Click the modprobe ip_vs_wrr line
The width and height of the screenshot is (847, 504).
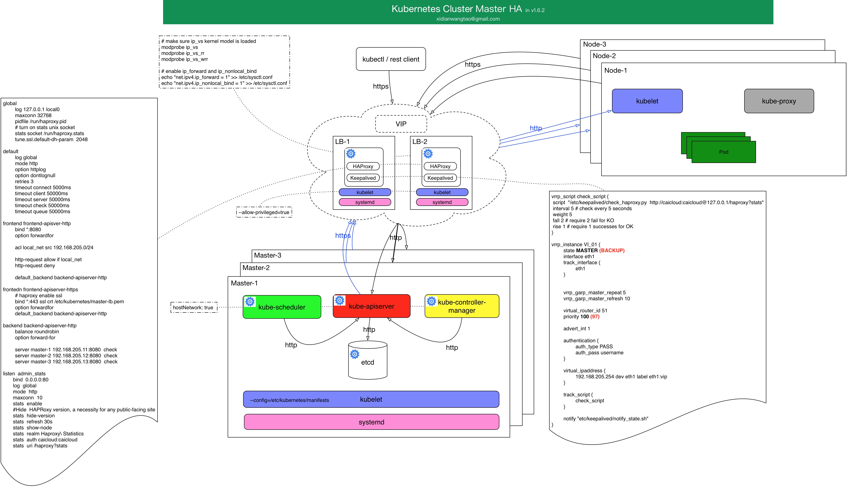(x=185, y=59)
